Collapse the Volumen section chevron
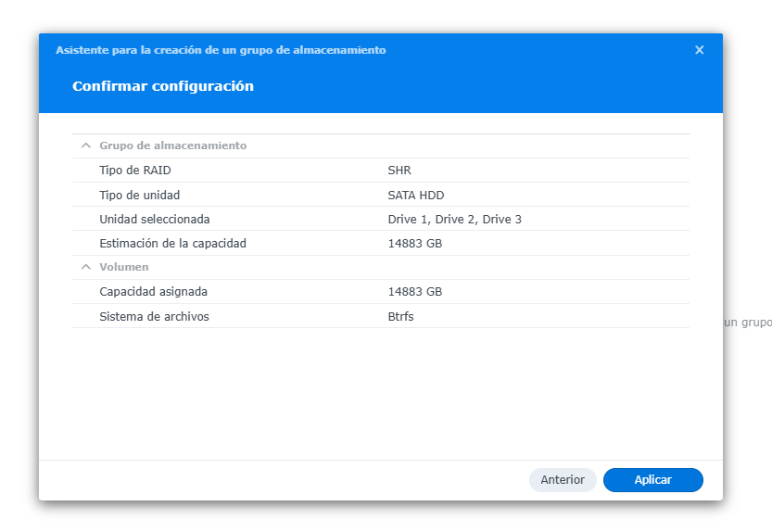This screenshot has height=532, width=772. tap(86, 267)
